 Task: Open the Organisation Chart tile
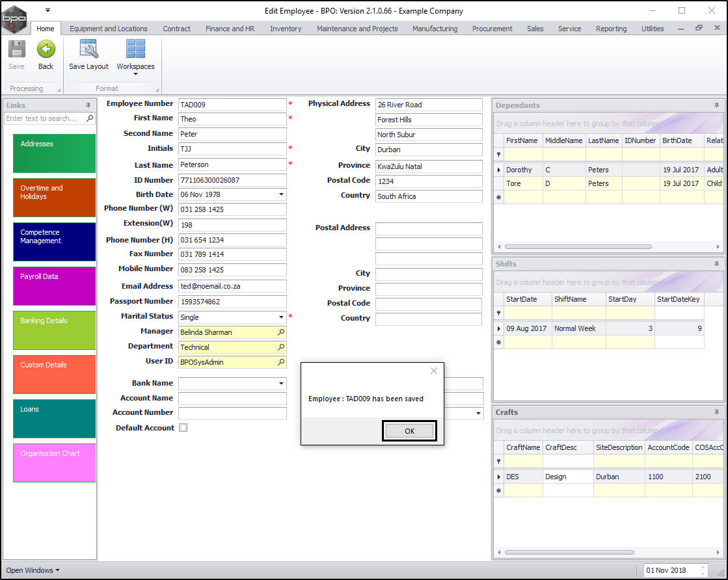(x=54, y=463)
